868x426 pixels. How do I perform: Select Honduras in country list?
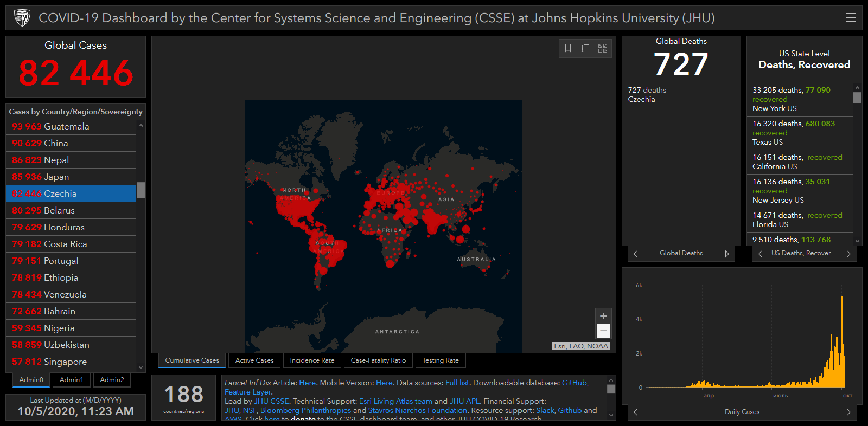(x=71, y=227)
